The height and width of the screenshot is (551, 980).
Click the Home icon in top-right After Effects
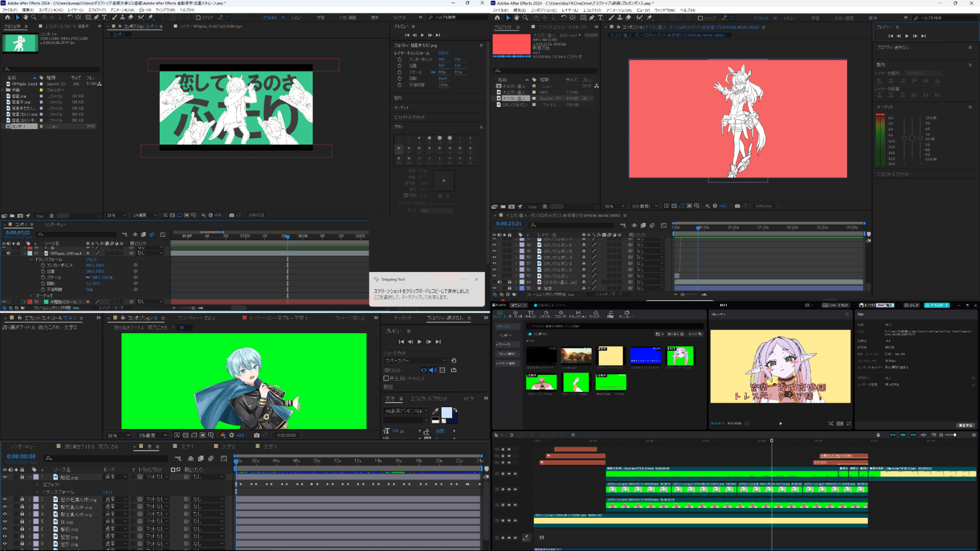(x=497, y=18)
